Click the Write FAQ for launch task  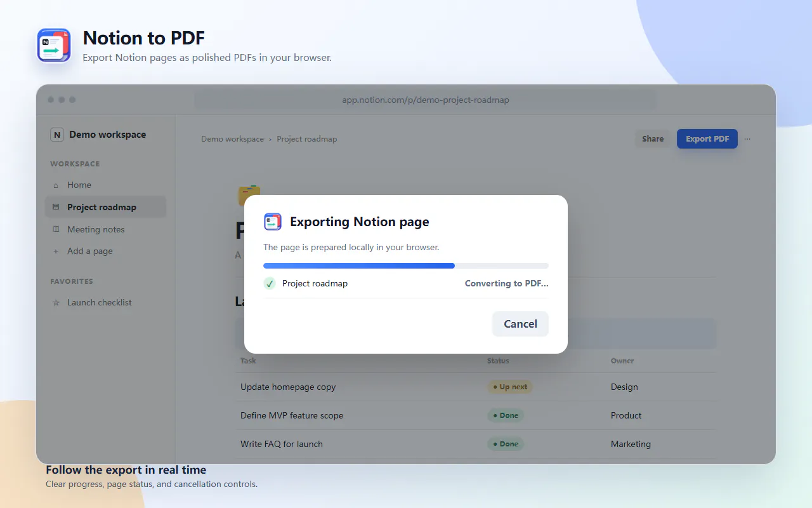tap(282, 444)
